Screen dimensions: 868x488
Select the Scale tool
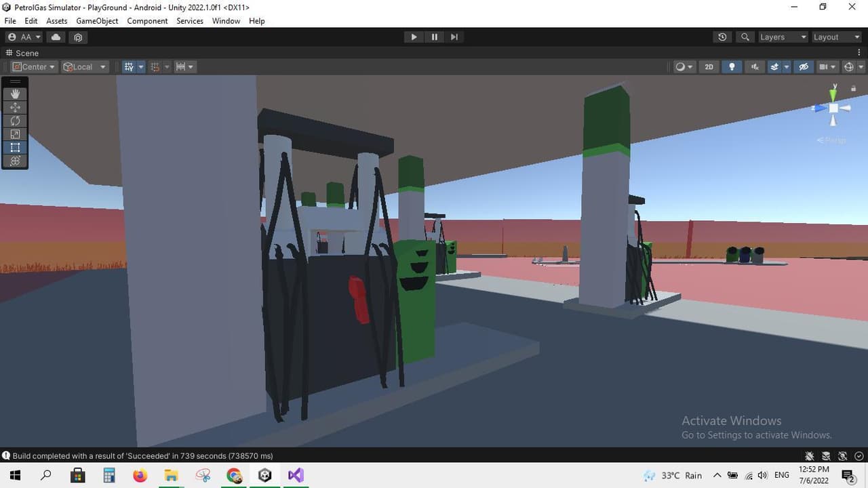coord(15,134)
